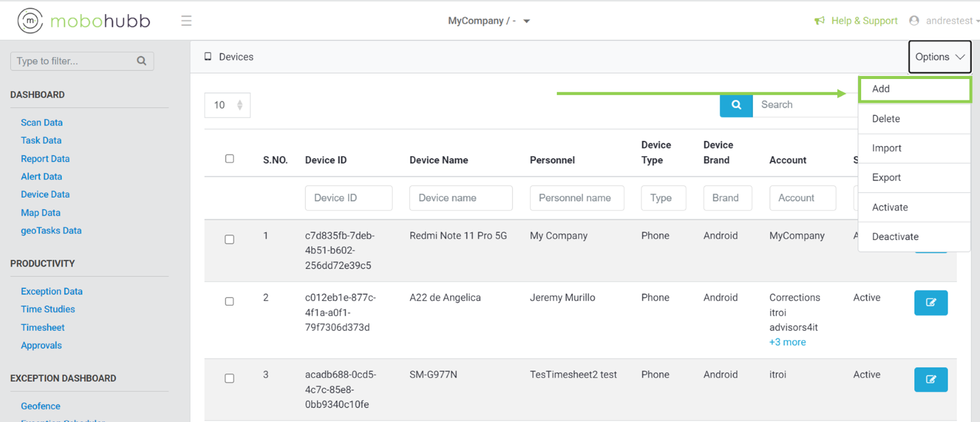This screenshot has width=980, height=422.
Task: Check the Redmi Note 11 Pro 5G row
Action: pyautogui.click(x=230, y=239)
